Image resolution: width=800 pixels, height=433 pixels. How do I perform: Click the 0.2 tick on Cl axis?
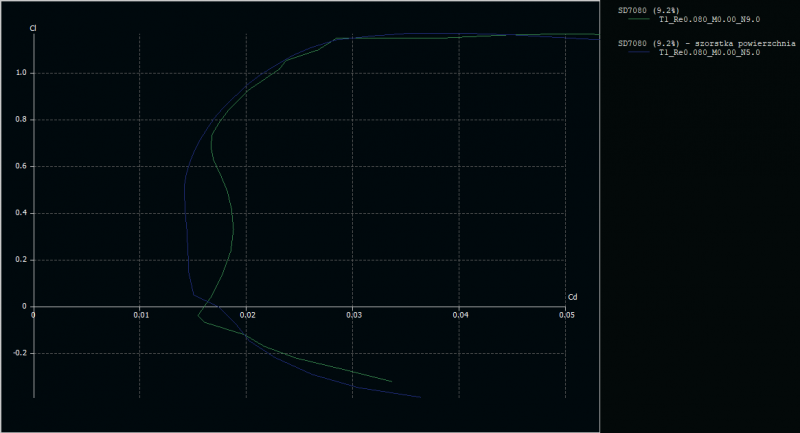pos(20,260)
